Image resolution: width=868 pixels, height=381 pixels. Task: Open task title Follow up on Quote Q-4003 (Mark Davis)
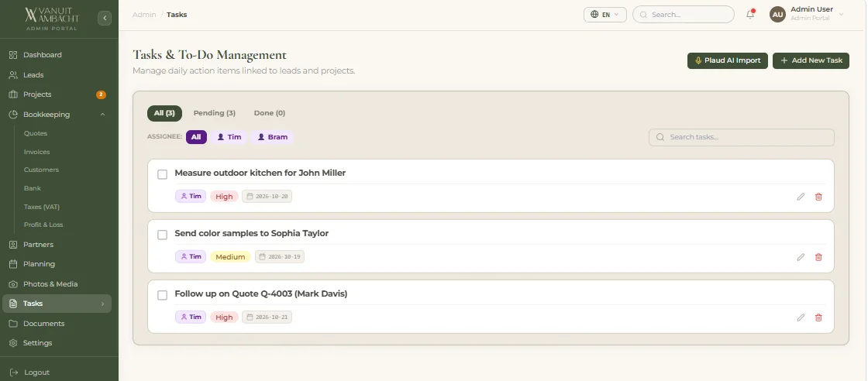click(x=260, y=293)
